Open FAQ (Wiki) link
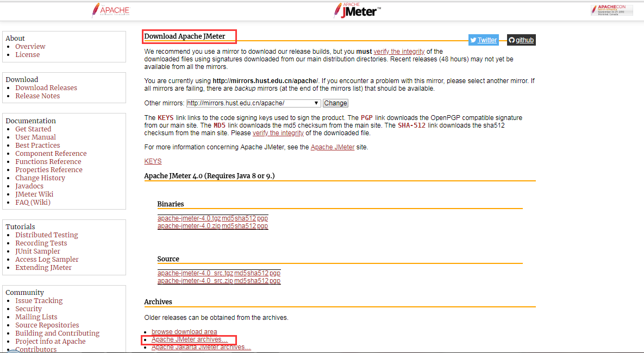 click(x=33, y=203)
